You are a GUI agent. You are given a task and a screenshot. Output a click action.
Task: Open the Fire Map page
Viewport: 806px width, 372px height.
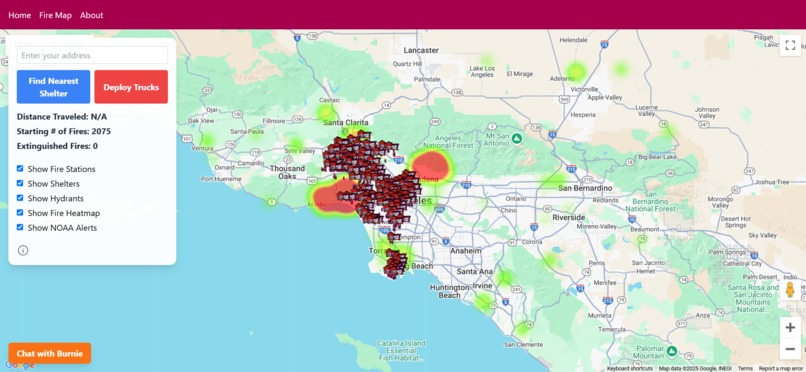[56, 15]
